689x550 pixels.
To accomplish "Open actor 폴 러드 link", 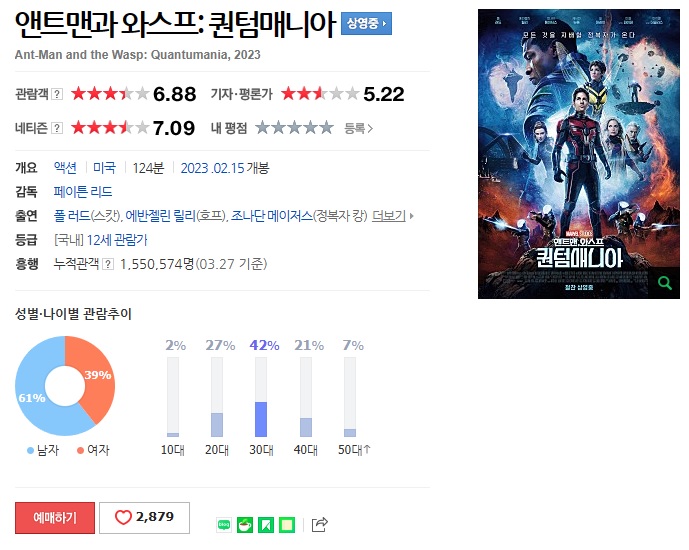I will click(72, 216).
